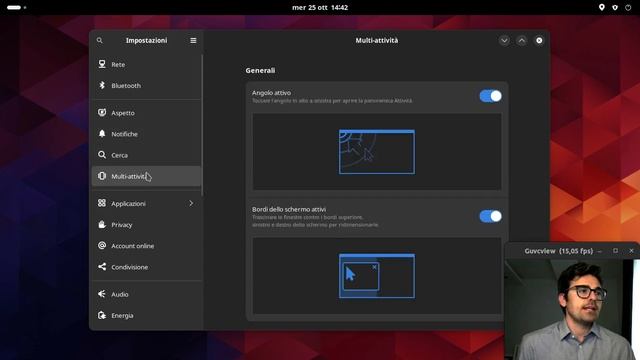640x360 pixels.
Task: Click the Angolo attivo illustration preview
Action: pyautogui.click(x=377, y=151)
